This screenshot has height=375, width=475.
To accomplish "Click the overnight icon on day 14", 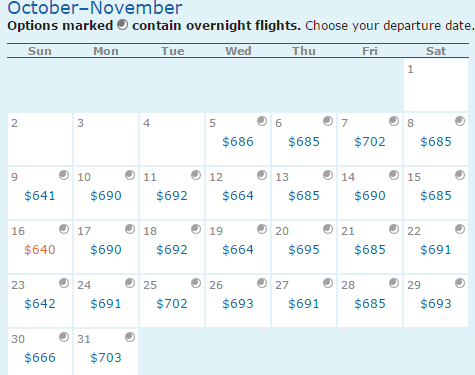I will coord(394,175).
